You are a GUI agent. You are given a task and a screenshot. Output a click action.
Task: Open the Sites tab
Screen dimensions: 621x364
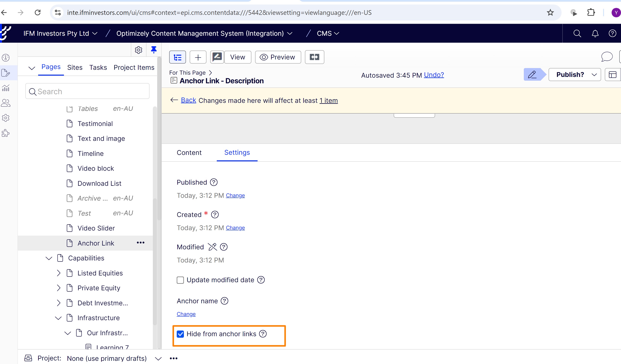[x=75, y=67]
